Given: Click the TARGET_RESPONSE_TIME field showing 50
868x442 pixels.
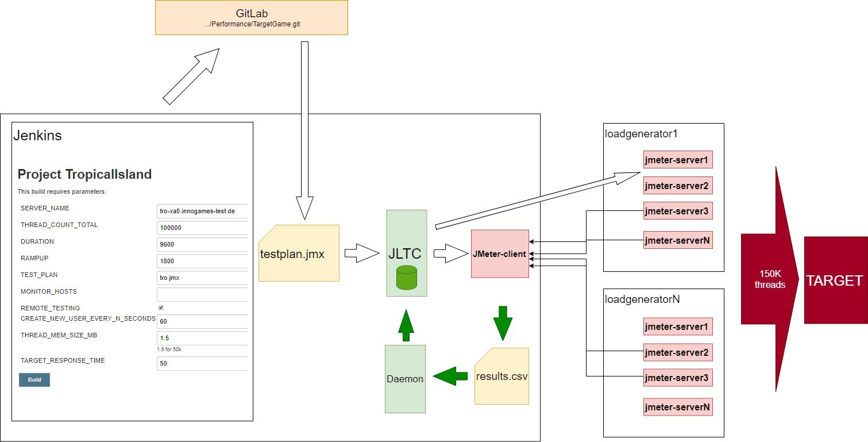Looking at the screenshot, I should click(202, 364).
